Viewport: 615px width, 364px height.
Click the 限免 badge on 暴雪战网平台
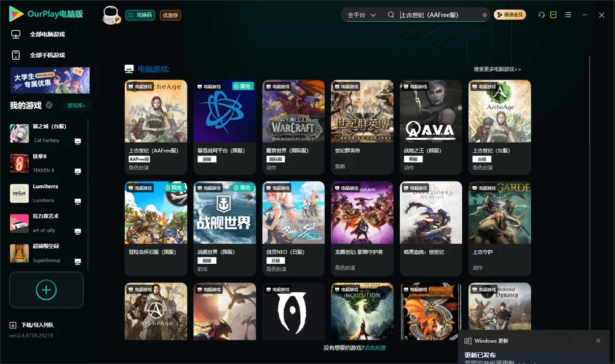pos(243,86)
